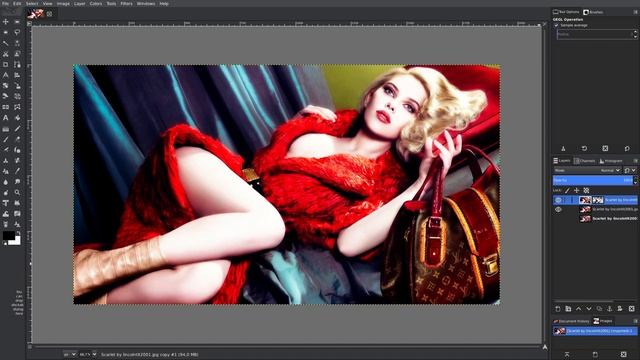The image size is (640, 360).
Task: Toggle lock position and size
Action: 576,190
